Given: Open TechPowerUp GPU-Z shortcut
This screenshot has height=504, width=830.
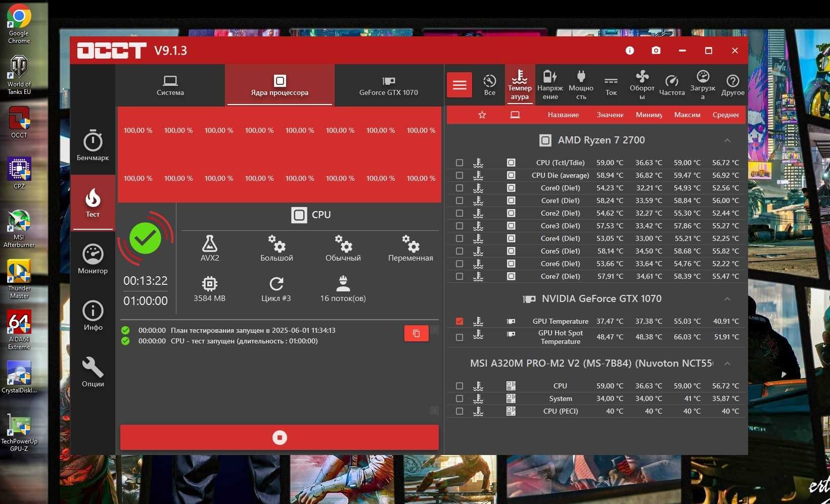Looking at the screenshot, I should tap(19, 432).
